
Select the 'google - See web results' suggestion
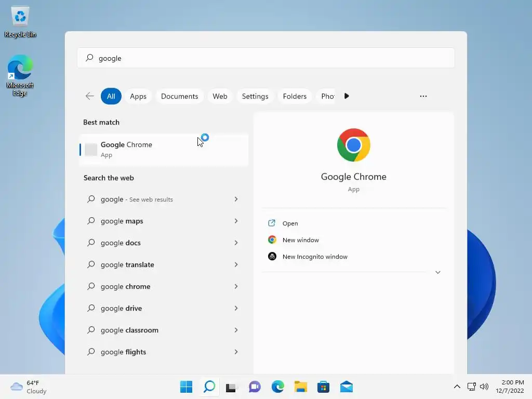(164, 199)
